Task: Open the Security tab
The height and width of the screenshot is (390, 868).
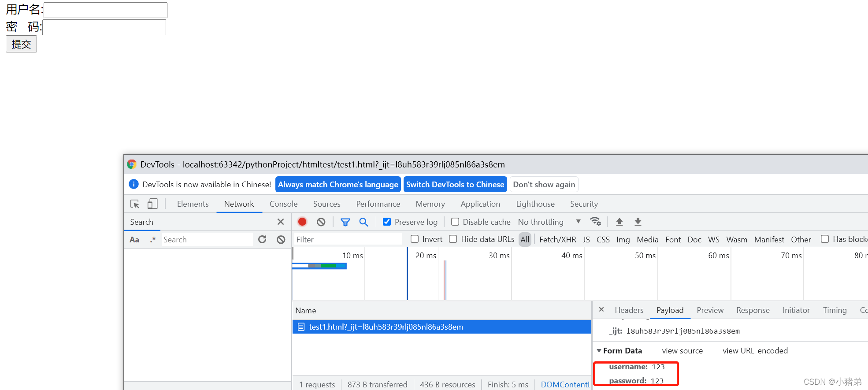Action: (x=584, y=204)
